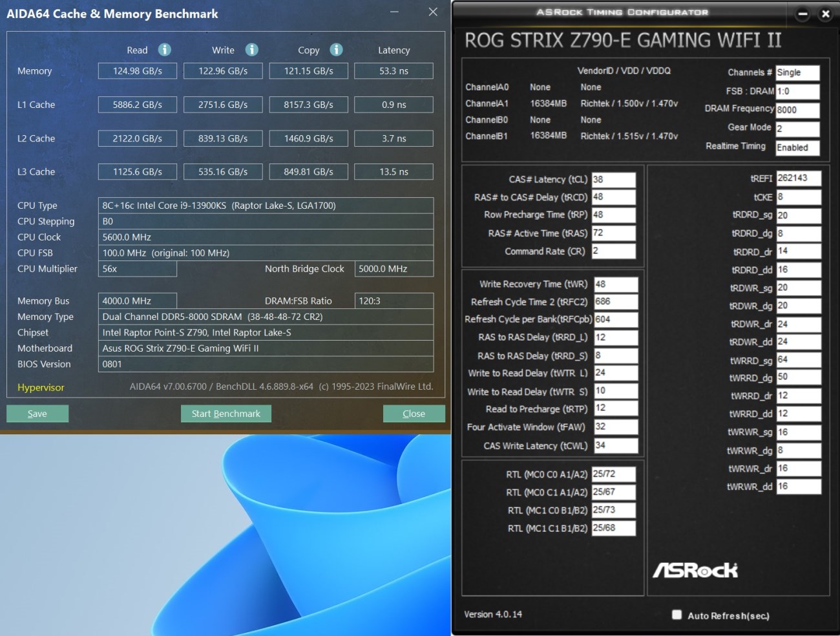Viewport: 840px width, 636px height.
Task: Select the Row Precharge Time (tRP) field
Action: click(x=614, y=215)
